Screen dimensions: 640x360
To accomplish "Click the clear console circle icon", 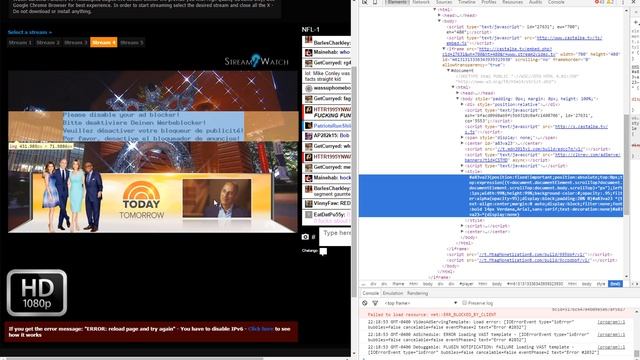I will 365,303.
